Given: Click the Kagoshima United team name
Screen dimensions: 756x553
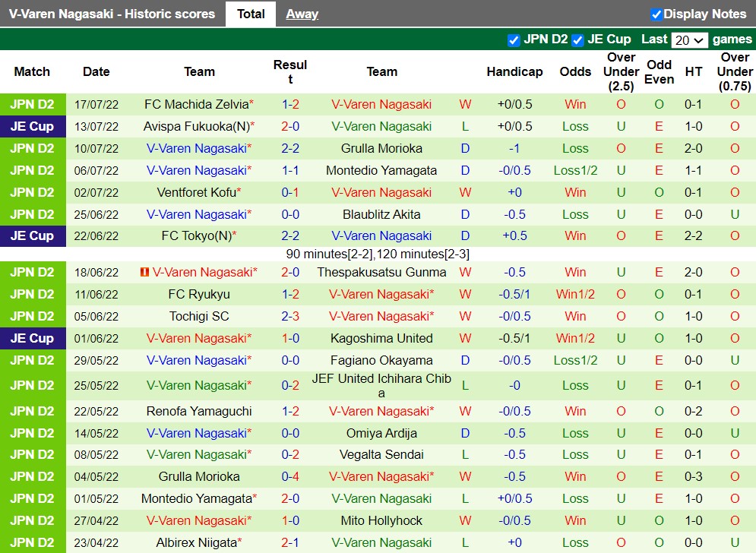Looking at the screenshot, I should tap(382, 338).
